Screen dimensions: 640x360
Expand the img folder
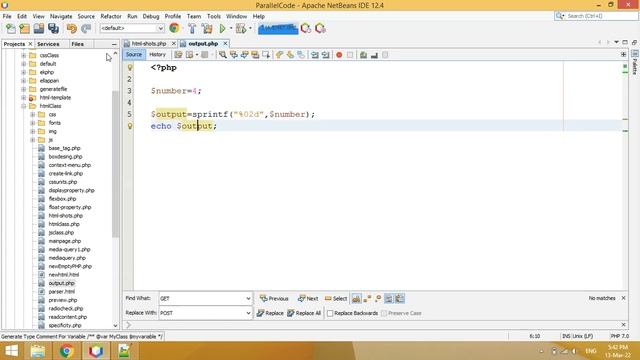(x=33, y=131)
